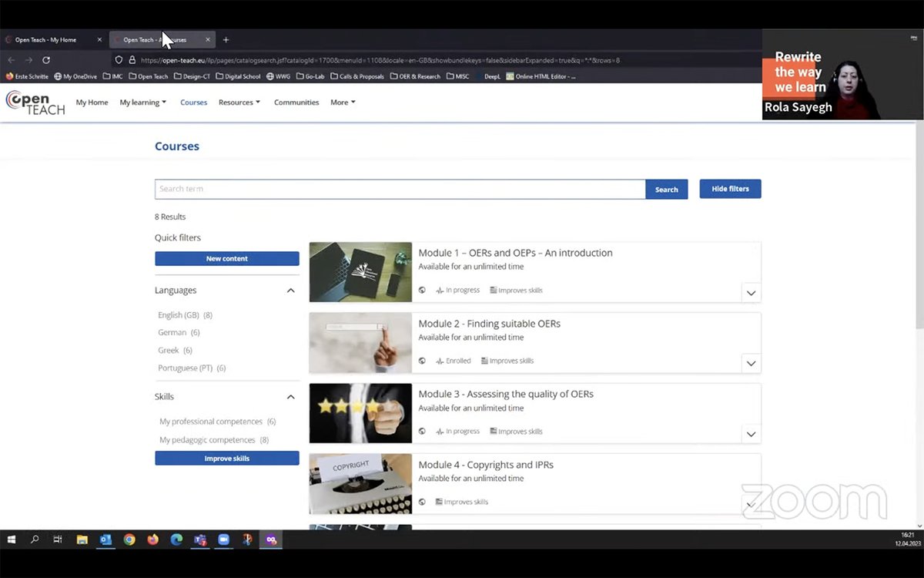Click the In progress pulse icon for Module 1
Image resolution: width=924 pixels, height=578 pixels.
pos(440,291)
